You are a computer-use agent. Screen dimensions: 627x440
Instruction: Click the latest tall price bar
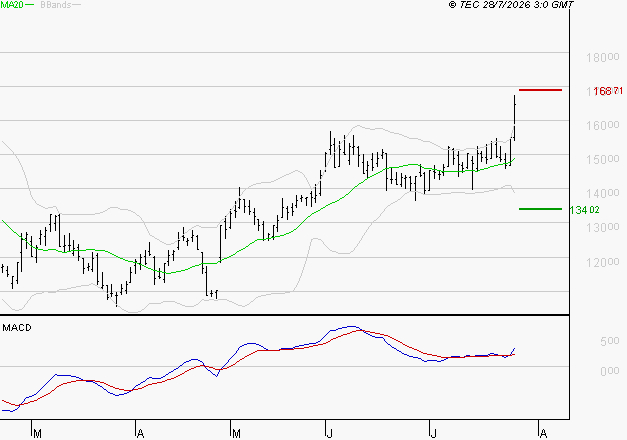point(514,118)
